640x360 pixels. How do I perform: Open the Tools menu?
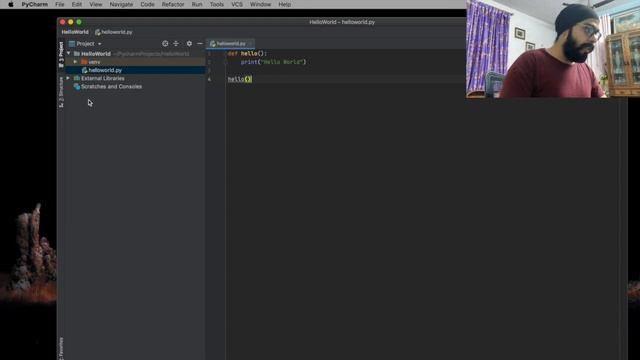(x=217, y=4)
